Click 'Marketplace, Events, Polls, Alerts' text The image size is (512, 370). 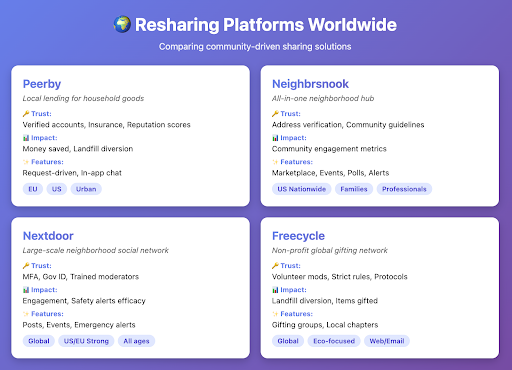click(x=330, y=173)
